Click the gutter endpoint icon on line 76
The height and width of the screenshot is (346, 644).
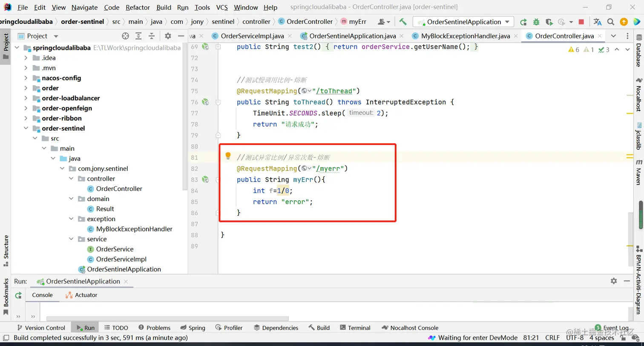[205, 102]
